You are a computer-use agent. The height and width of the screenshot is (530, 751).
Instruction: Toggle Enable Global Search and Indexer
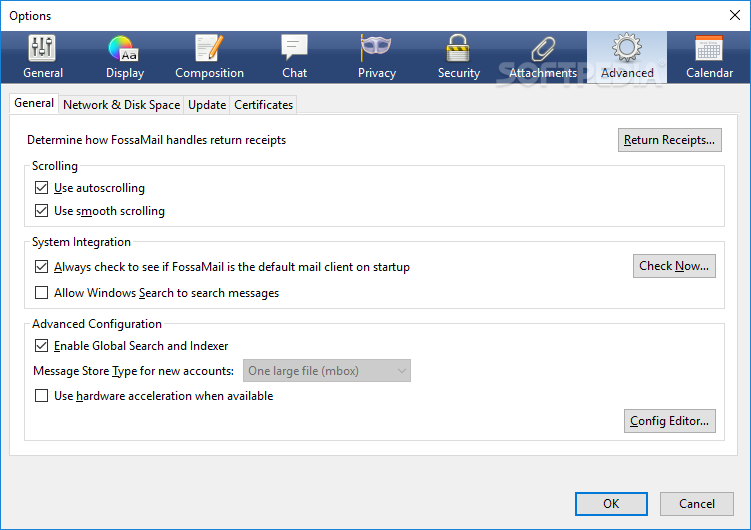pyautogui.click(x=42, y=346)
